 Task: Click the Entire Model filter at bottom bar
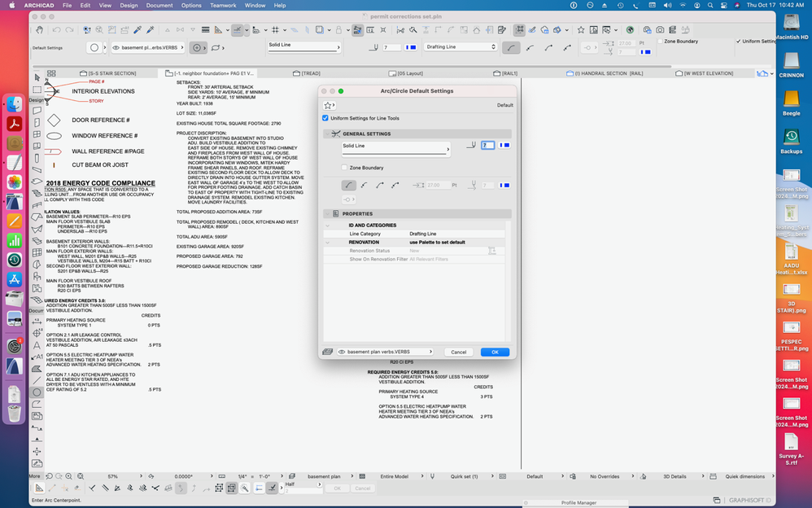tap(394, 476)
